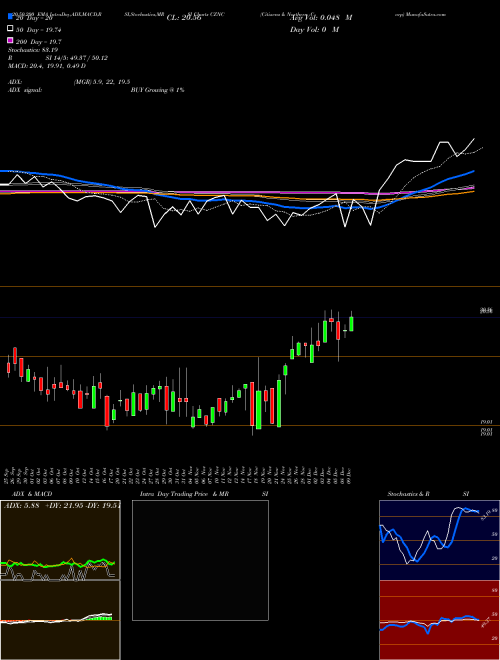Viewport: 500px width, 660px height.
Task: Click the magenta 200 Day legend swatch
Action: [x=10, y=40]
